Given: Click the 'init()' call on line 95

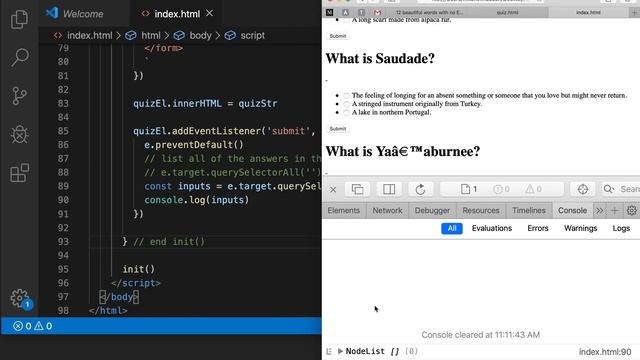Looking at the screenshot, I should [x=139, y=269].
